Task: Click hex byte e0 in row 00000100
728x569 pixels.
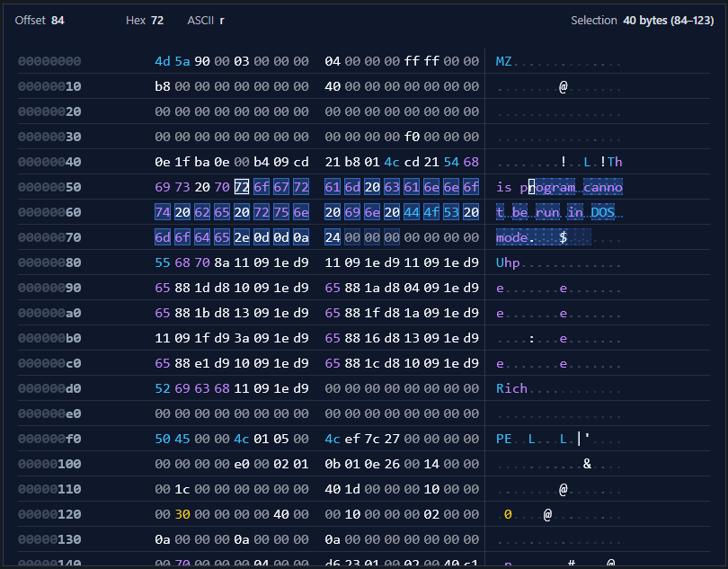Action: [x=242, y=464]
